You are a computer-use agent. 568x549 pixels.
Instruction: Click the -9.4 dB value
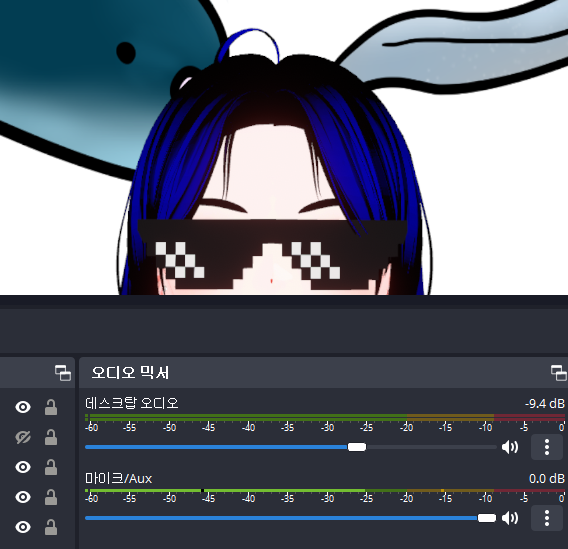point(545,403)
